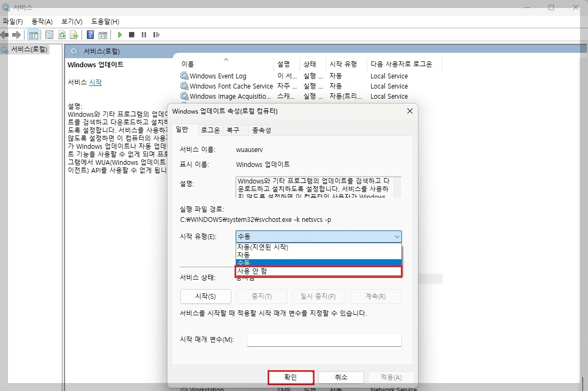Choose 수동 highlighted option in list
This screenshot has width=588, height=391.
pos(319,262)
